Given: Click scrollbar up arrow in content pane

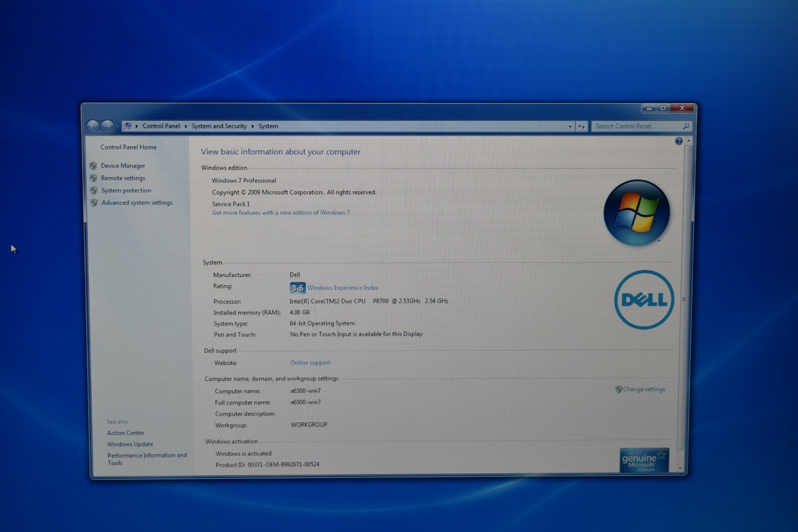Looking at the screenshot, I should click(689, 142).
